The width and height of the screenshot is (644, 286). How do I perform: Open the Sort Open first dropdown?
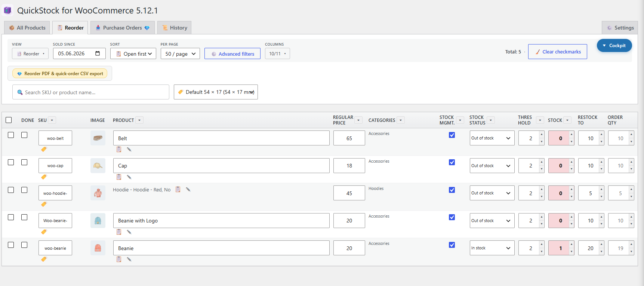(x=133, y=54)
